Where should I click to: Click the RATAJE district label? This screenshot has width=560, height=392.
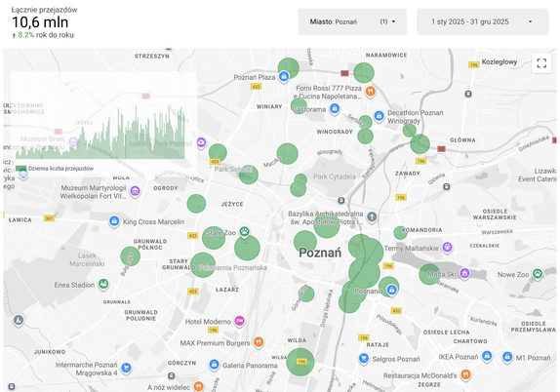point(378,345)
